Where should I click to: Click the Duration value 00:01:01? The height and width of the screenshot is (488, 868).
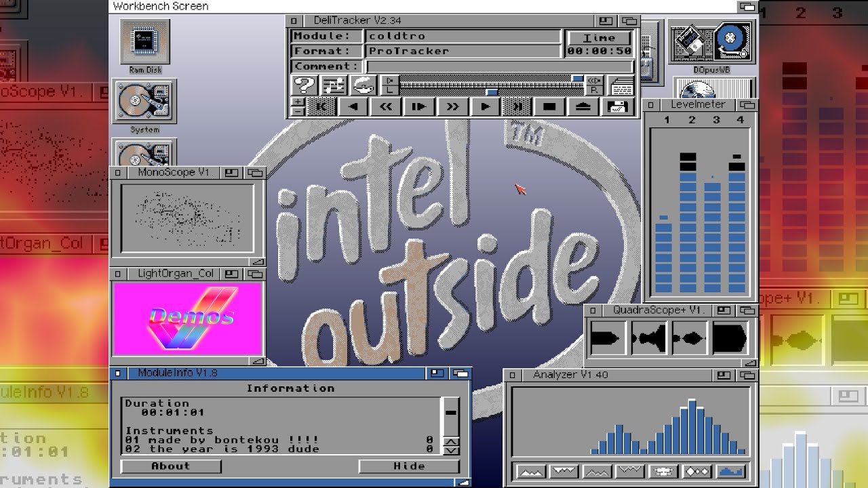172,412
